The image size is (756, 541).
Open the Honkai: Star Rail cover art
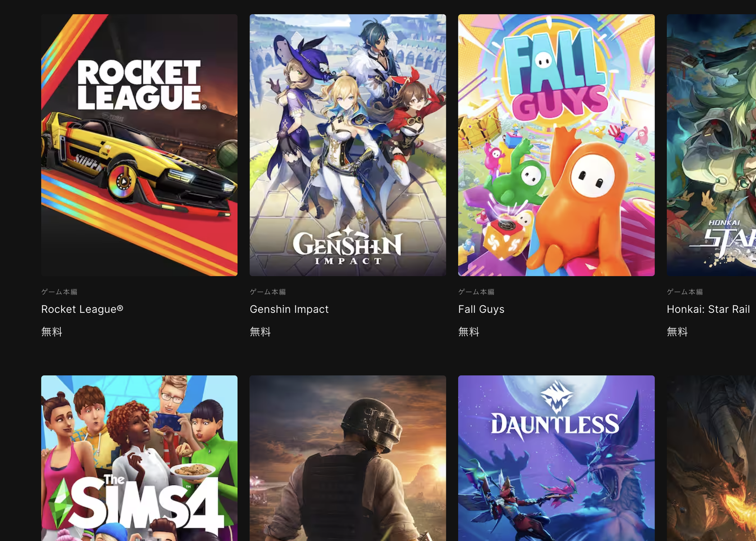pyautogui.click(x=711, y=145)
